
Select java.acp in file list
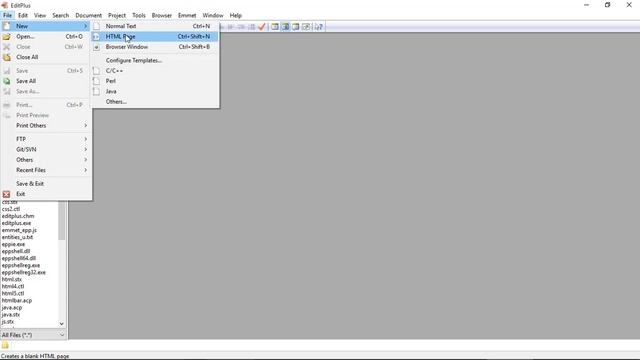[x=12, y=308]
